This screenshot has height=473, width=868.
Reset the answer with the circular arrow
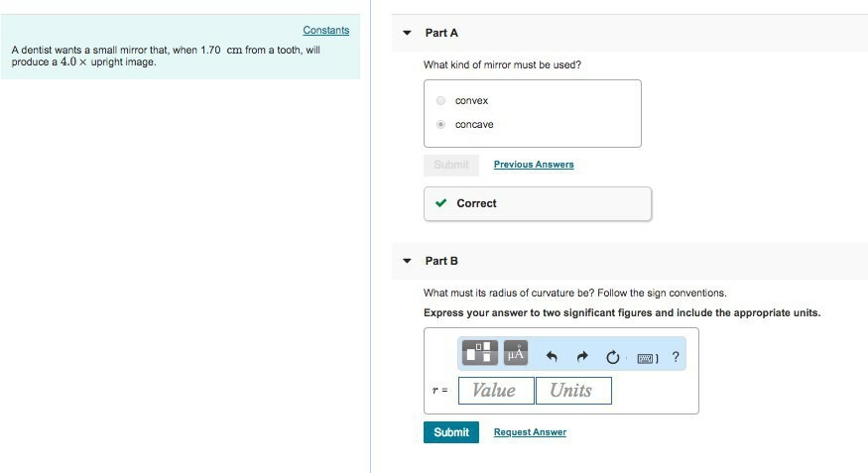612,357
